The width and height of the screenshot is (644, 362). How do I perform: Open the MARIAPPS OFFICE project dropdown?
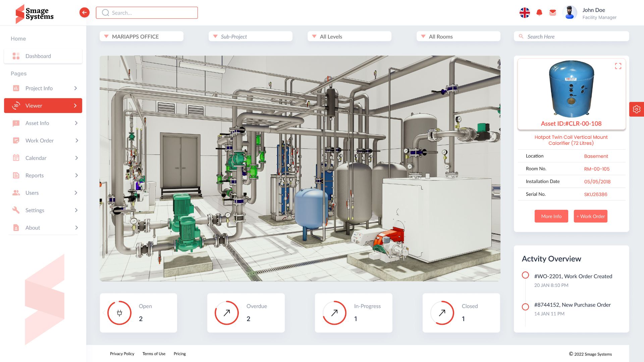[x=141, y=37]
